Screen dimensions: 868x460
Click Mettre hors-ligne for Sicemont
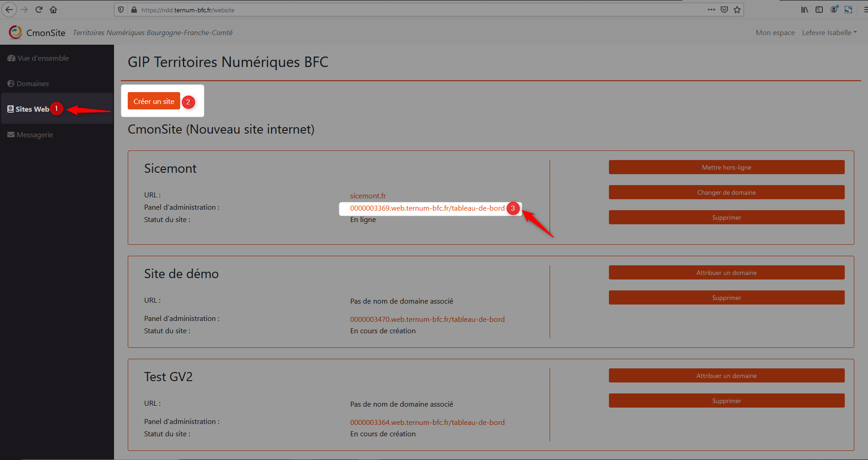(726, 167)
